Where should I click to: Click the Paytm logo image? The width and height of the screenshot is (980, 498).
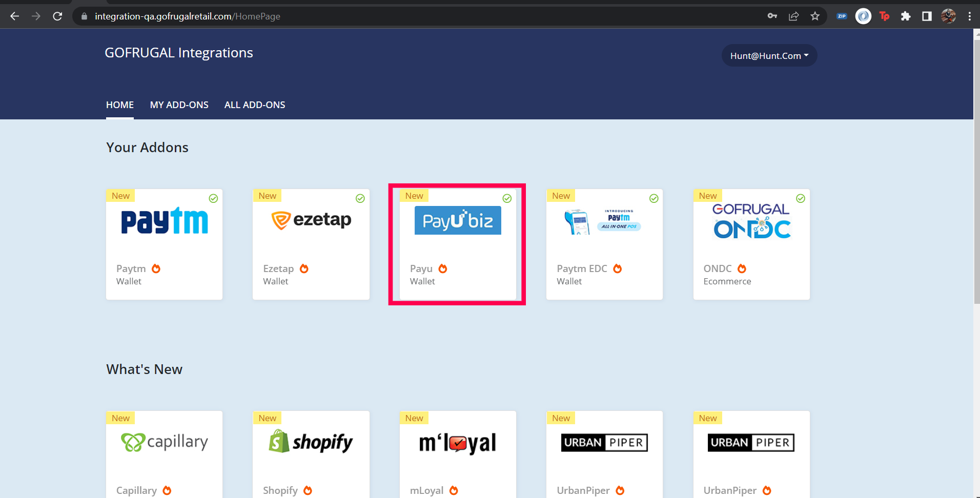(x=165, y=221)
